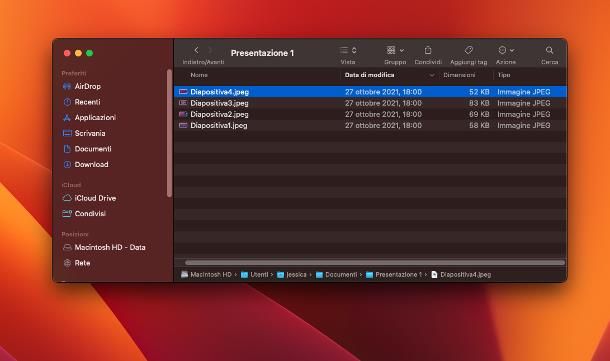
Task: Open Documenti in the sidebar
Action: [x=93, y=149]
